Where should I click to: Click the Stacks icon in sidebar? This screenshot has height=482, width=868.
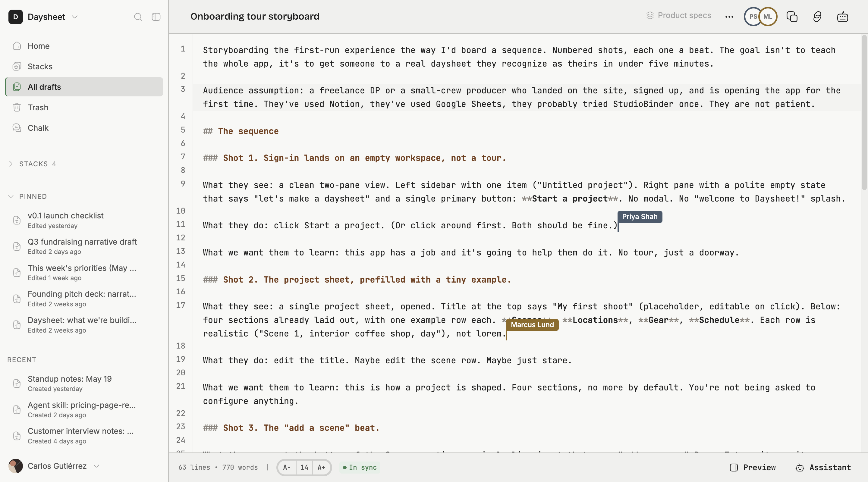point(17,66)
